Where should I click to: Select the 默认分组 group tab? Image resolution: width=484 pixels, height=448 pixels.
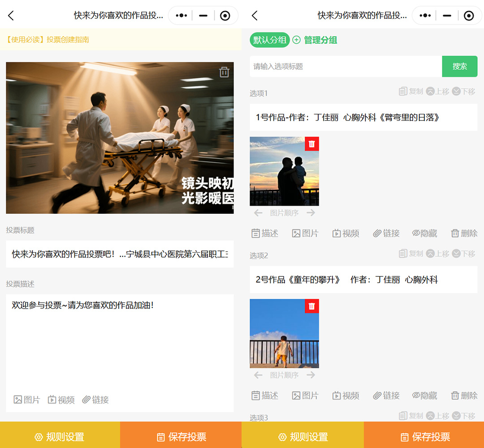click(269, 40)
